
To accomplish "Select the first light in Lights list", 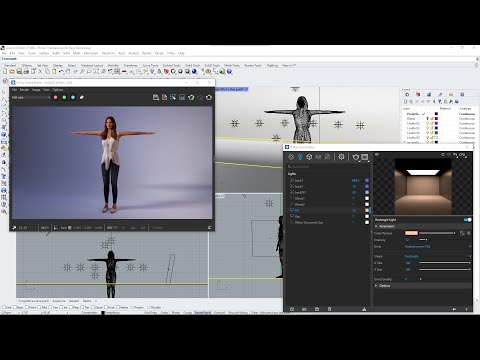I will point(328,180).
